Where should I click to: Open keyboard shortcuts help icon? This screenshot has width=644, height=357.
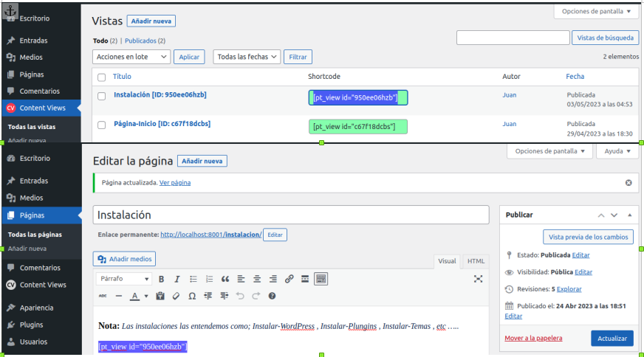[272, 296]
